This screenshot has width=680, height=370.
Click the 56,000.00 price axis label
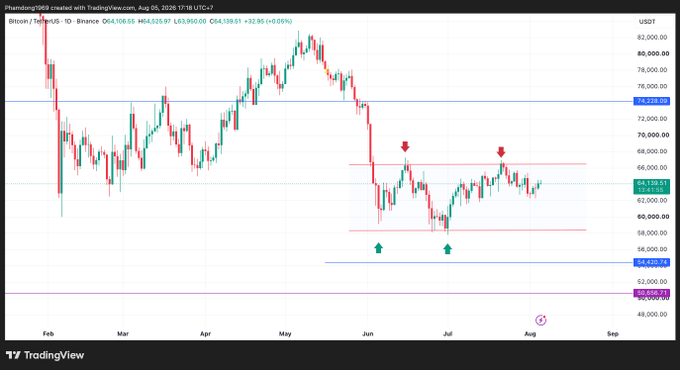point(652,249)
